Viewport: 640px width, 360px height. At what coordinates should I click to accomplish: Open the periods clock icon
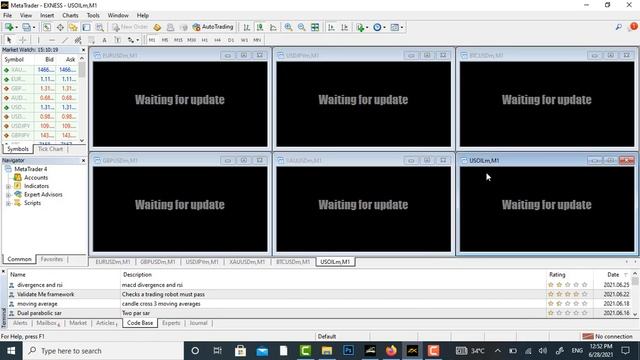[x=377, y=27]
